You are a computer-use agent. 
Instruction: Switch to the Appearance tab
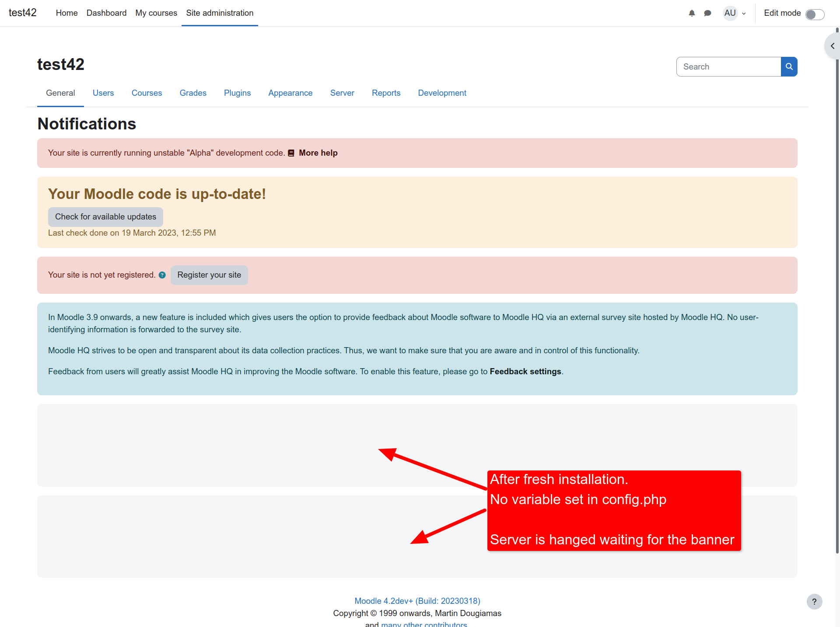[290, 93]
